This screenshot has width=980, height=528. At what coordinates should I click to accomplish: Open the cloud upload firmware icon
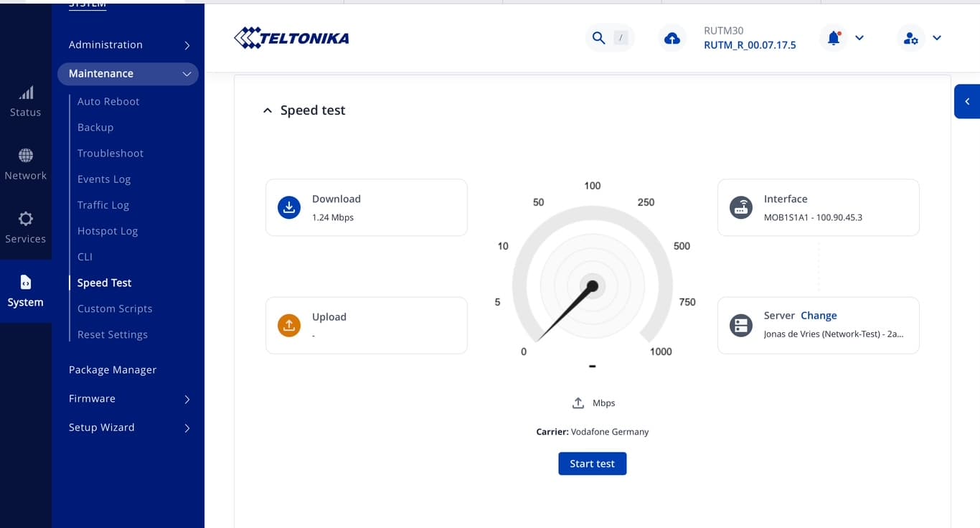click(x=672, y=39)
